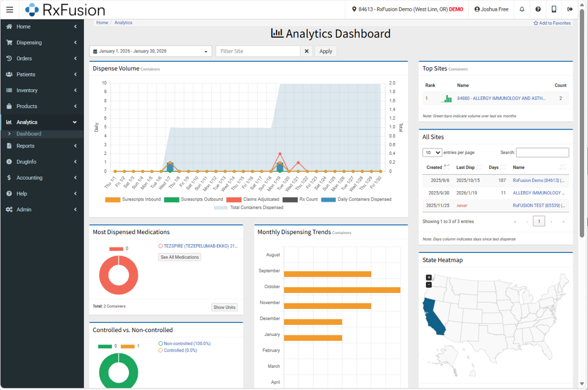Click the All Sites search field
The width and height of the screenshot is (588, 390).
point(542,152)
